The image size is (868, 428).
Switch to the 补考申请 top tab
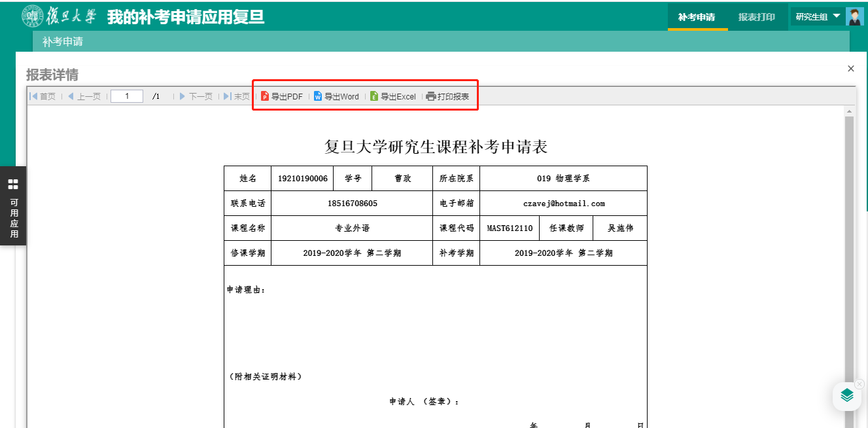[697, 17]
